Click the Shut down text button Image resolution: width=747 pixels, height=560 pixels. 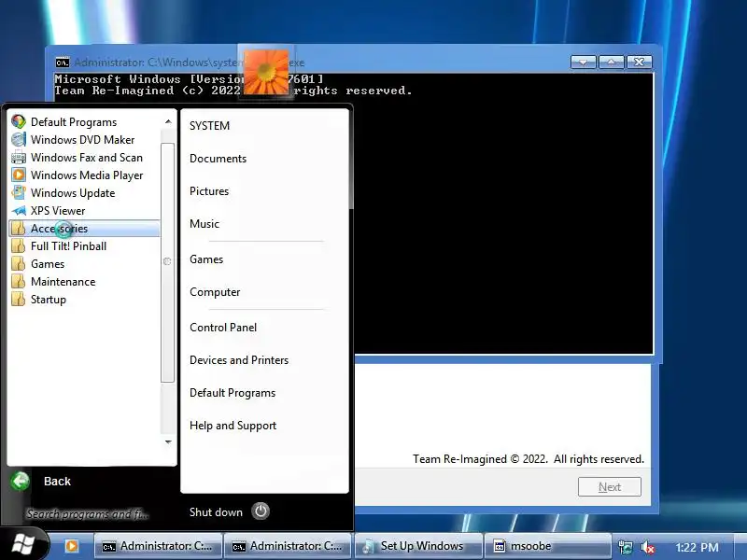click(x=216, y=511)
